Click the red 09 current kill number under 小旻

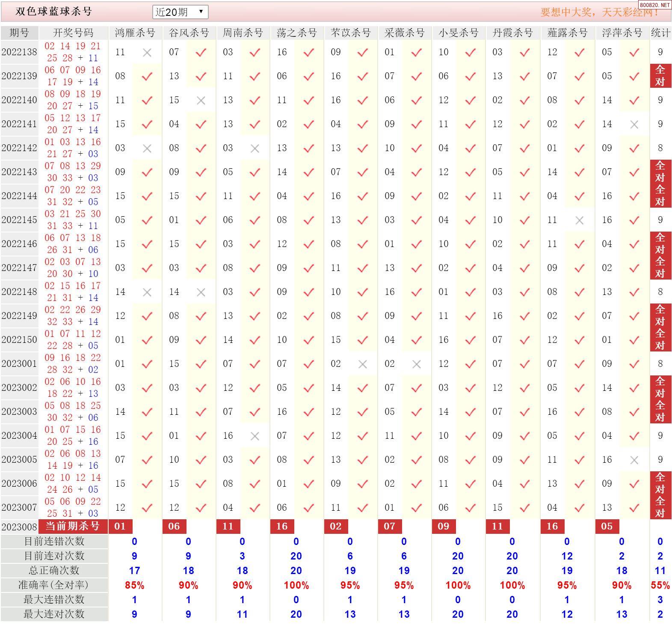click(444, 527)
